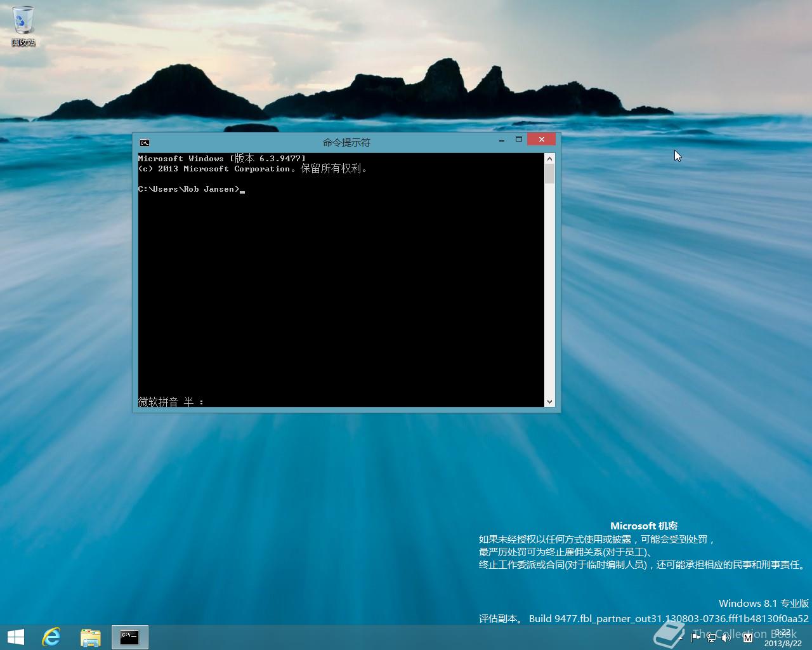Click the console scrollbar down arrow
Image resolution: width=812 pixels, height=650 pixels.
tap(549, 401)
